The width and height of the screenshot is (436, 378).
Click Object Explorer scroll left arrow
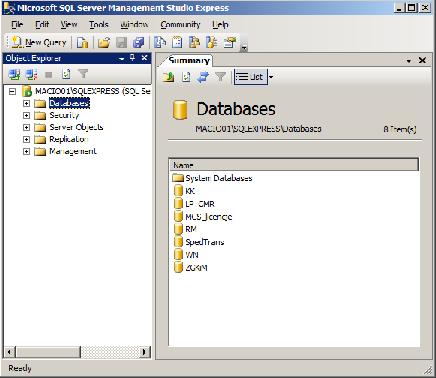click(x=10, y=352)
